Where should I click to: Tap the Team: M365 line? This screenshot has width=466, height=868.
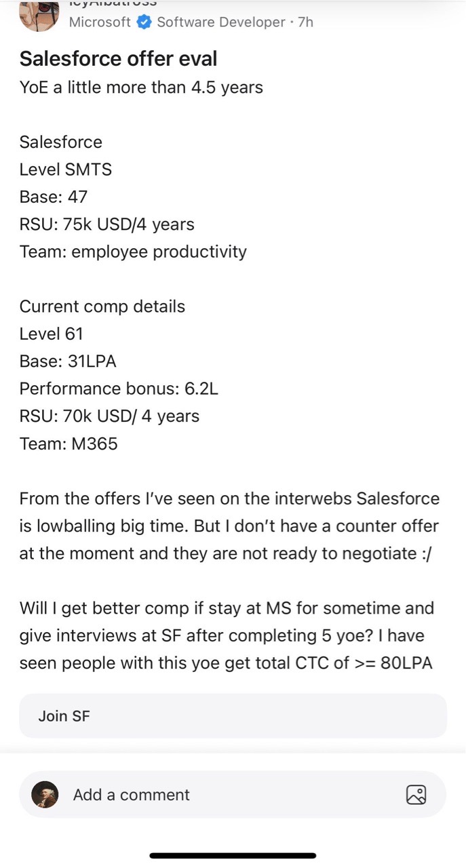[69, 443]
